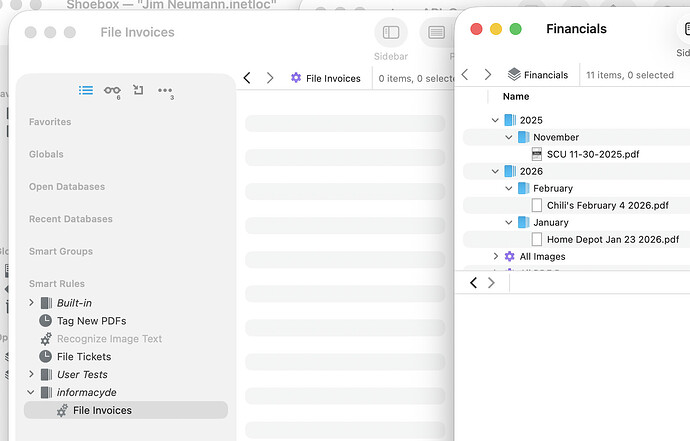Collapse the November group
This screenshot has height=441, width=690.
[x=509, y=137]
